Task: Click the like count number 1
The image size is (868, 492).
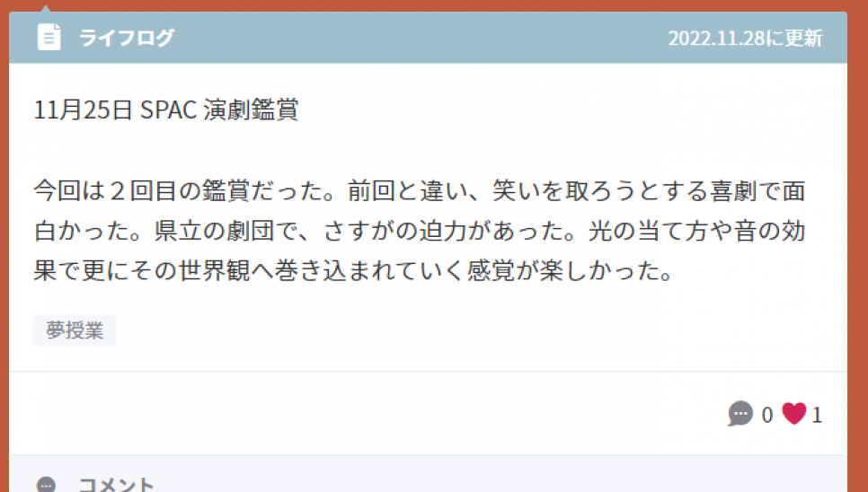Action: [817, 415]
